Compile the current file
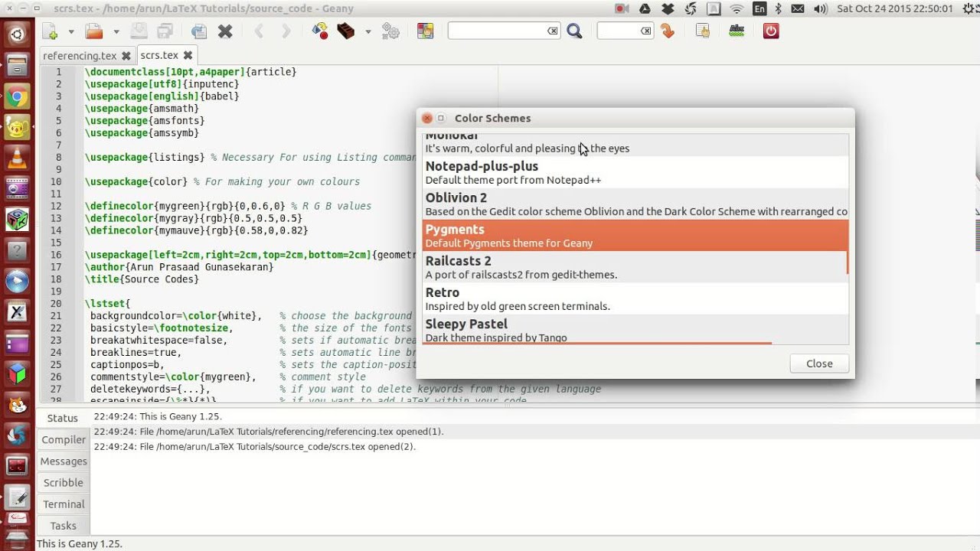The image size is (980, 551). [320, 31]
